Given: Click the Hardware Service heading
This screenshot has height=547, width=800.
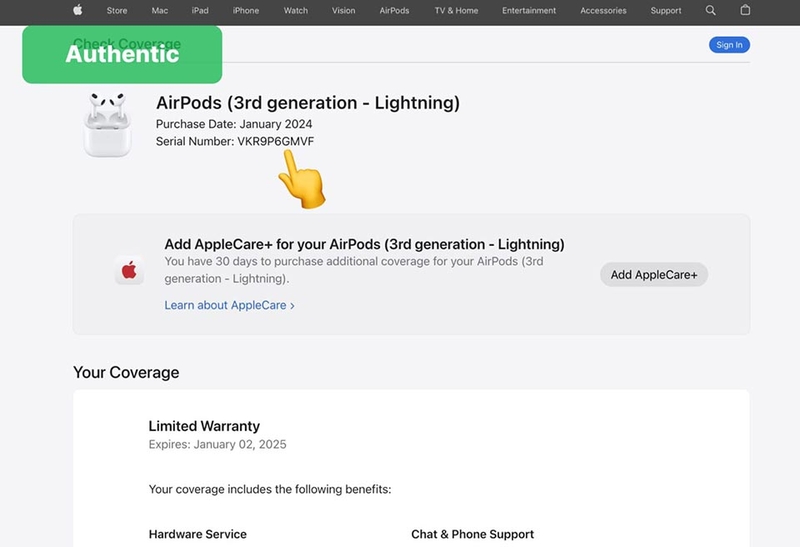Looking at the screenshot, I should pos(197,534).
